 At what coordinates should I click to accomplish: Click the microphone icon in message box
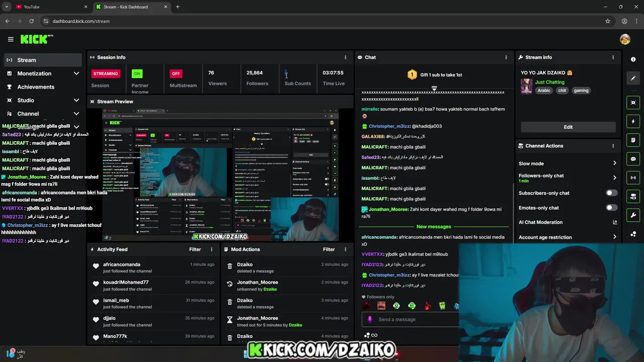coord(370,319)
